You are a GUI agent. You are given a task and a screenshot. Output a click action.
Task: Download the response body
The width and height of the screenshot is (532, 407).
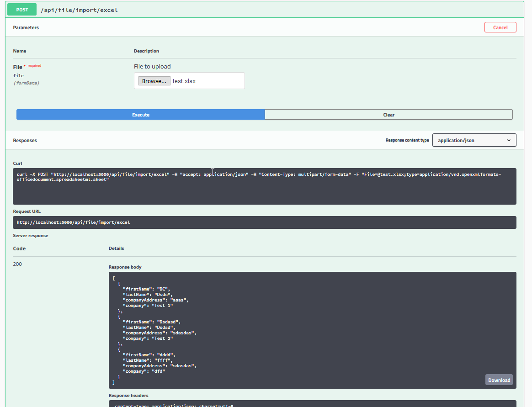[x=499, y=380]
